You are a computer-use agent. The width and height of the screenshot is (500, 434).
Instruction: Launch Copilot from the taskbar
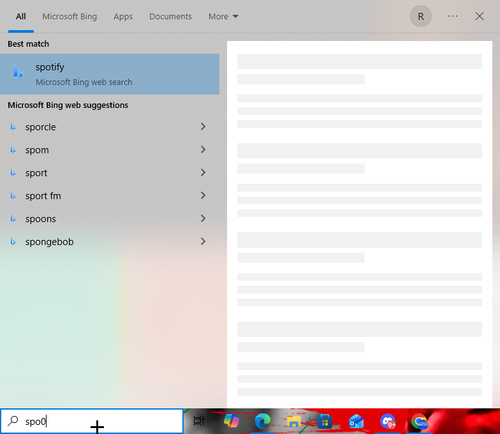tap(231, 421)
